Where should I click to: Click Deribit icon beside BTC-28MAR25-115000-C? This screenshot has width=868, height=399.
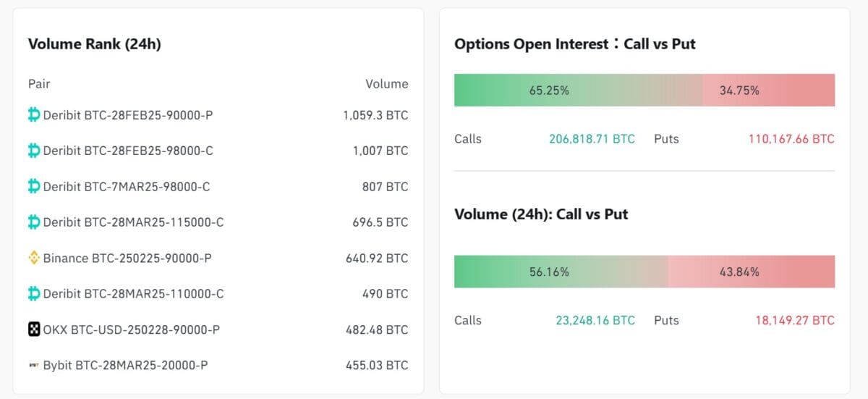34,222
